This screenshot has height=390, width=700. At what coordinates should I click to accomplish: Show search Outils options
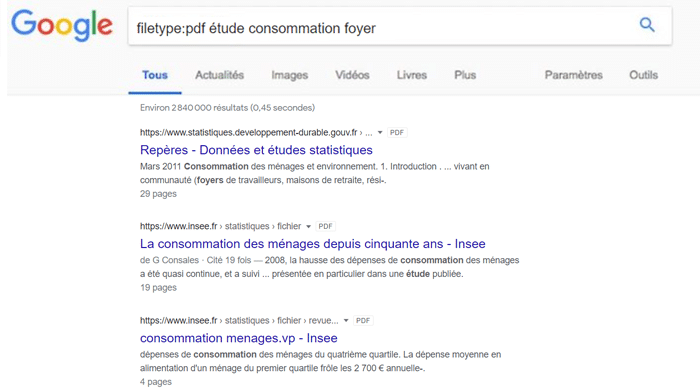click(643, 75)
